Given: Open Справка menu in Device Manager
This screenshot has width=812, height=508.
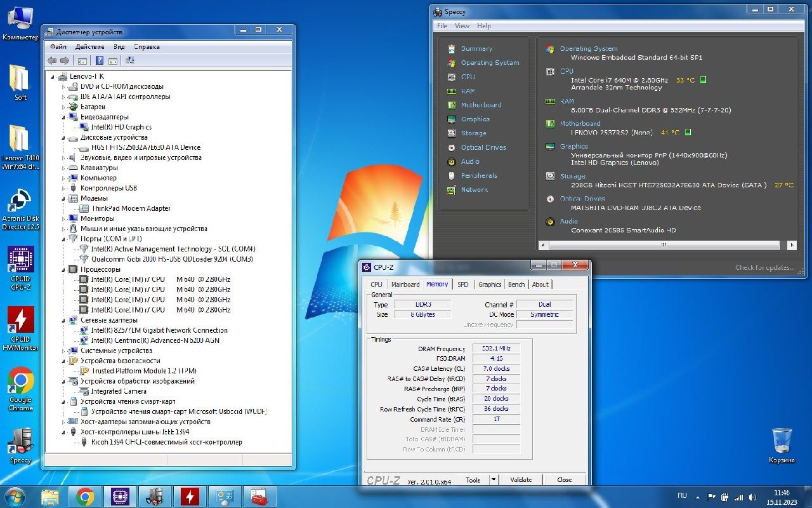Looking at the screenshot, I should click(147, 46).
